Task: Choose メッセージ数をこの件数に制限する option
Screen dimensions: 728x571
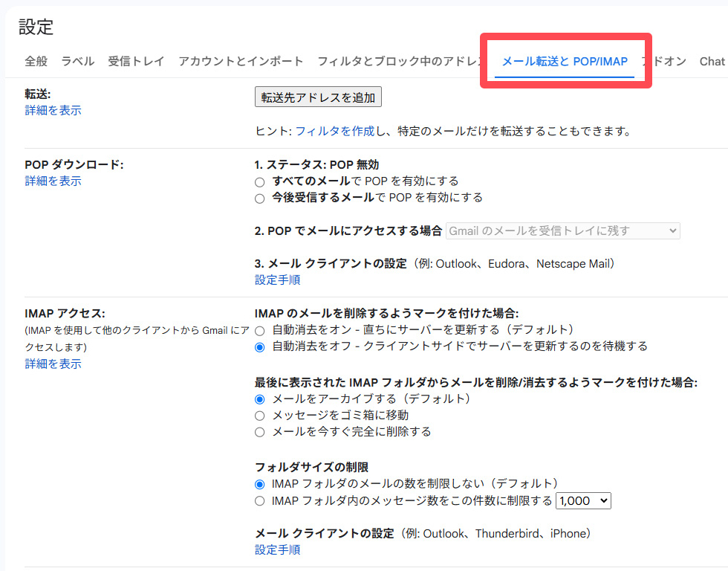Action: (259, 501)
